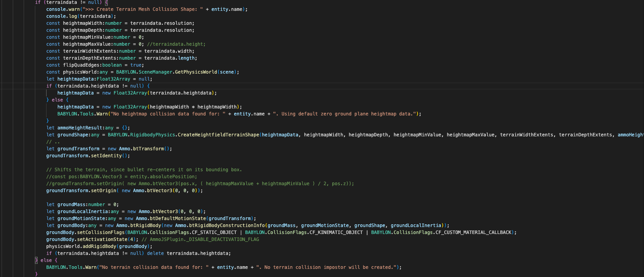
Task: Click the "heightmapWidth * heightmapWidth" expression
Action: (x=193, y=107)
